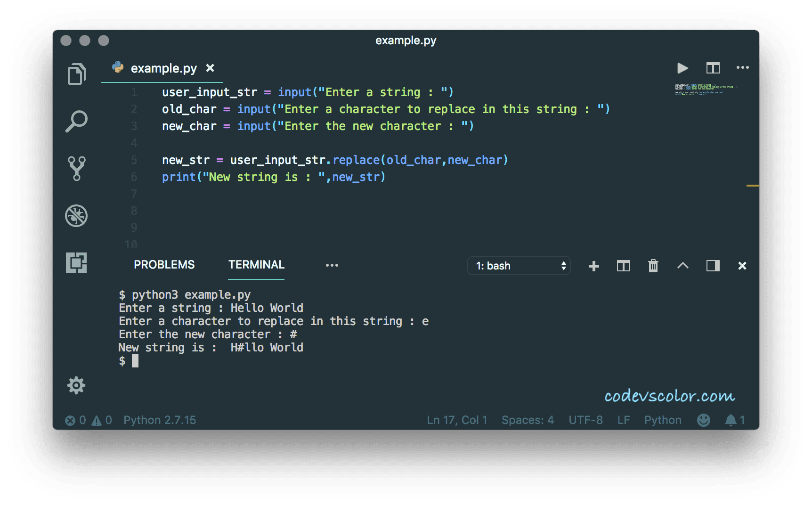Click 'Ln 17, Col 1' to go to line
Image resolution: width=812 pixels, height=505 pixels.
pos(457,420)
